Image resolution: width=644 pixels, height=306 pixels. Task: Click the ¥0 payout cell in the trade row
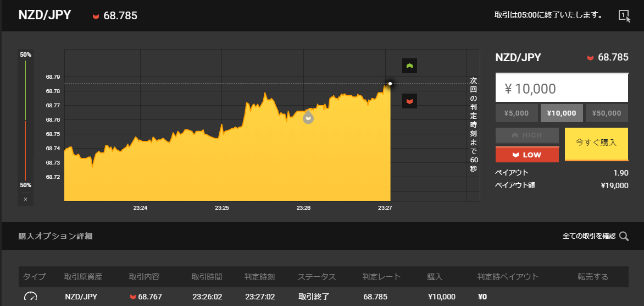[482, 297]
